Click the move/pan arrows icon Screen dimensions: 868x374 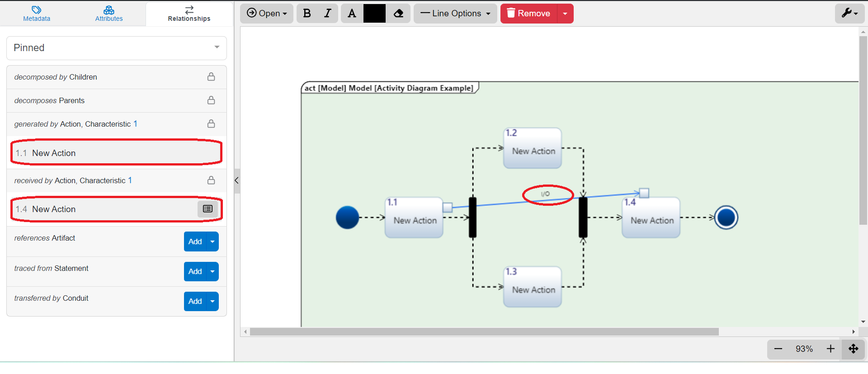853,349
